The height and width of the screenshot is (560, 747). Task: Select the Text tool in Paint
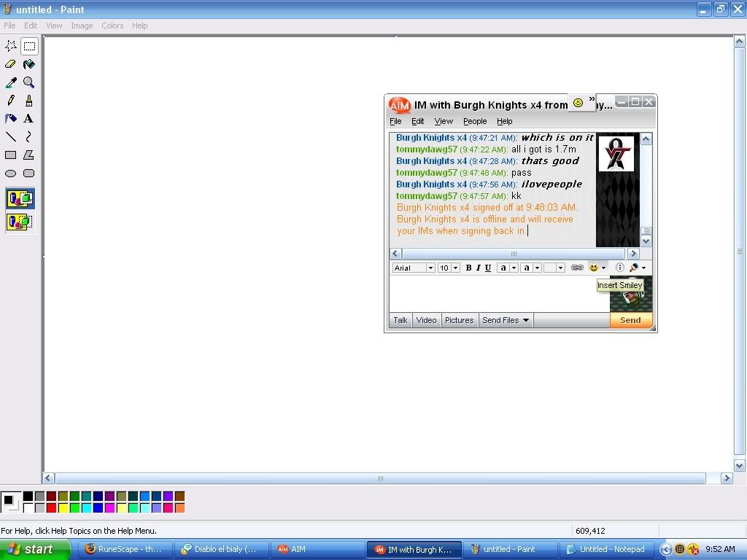[x=29, y=119]
